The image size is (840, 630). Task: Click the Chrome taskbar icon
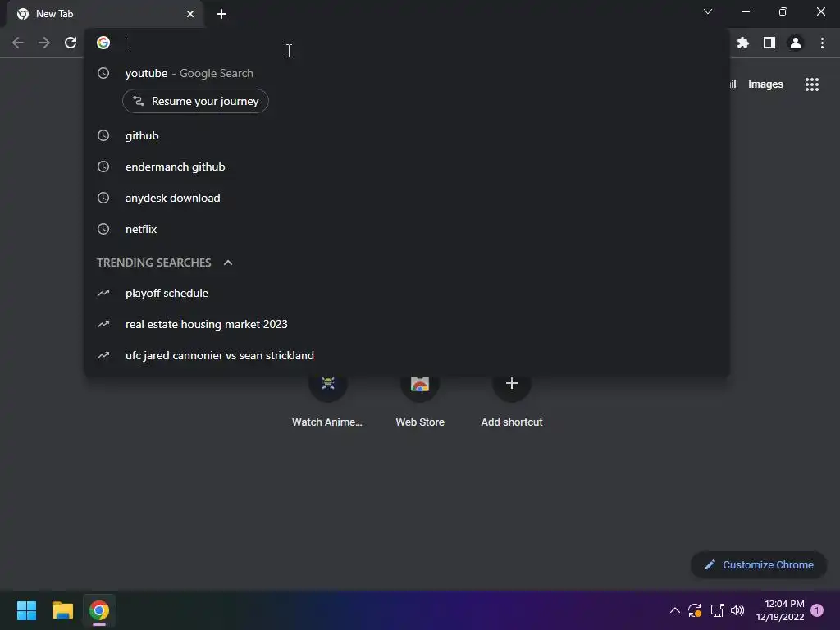pyautogui.click(x=99, y=610)
